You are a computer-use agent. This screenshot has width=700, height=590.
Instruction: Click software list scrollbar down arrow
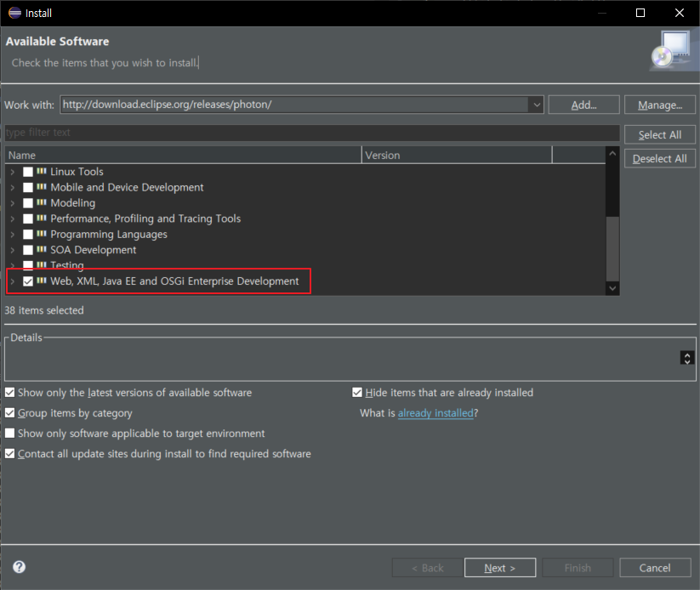click(x=612, y=288)
